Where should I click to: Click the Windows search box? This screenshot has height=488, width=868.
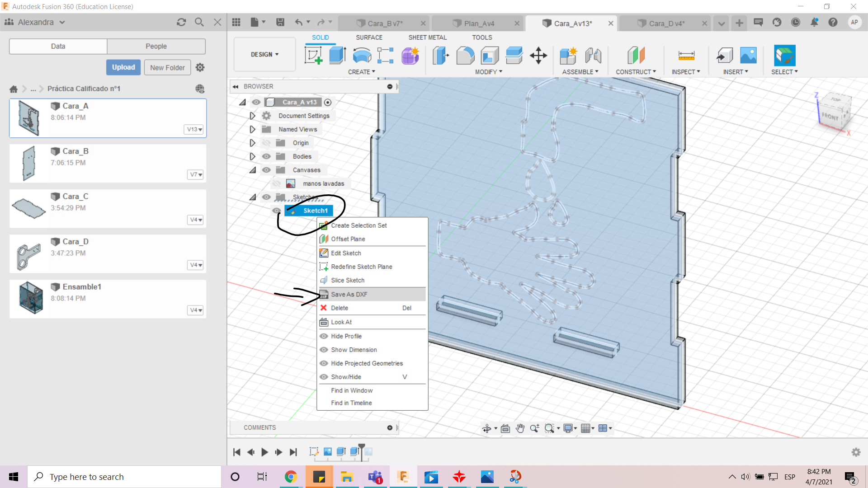tap(124, 477)
